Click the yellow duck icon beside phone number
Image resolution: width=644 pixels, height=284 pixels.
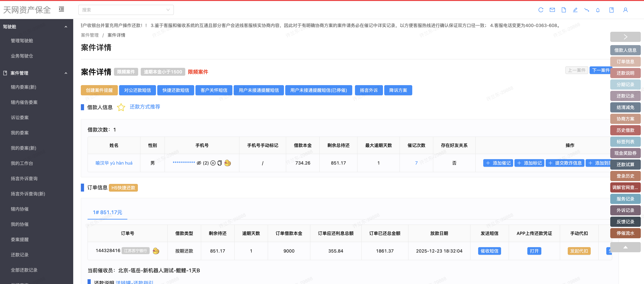(x=227, y=163)
